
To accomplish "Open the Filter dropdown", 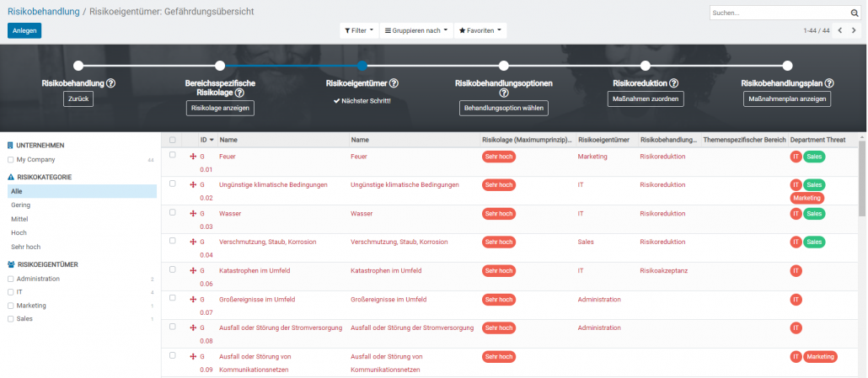I will [358, 30].
